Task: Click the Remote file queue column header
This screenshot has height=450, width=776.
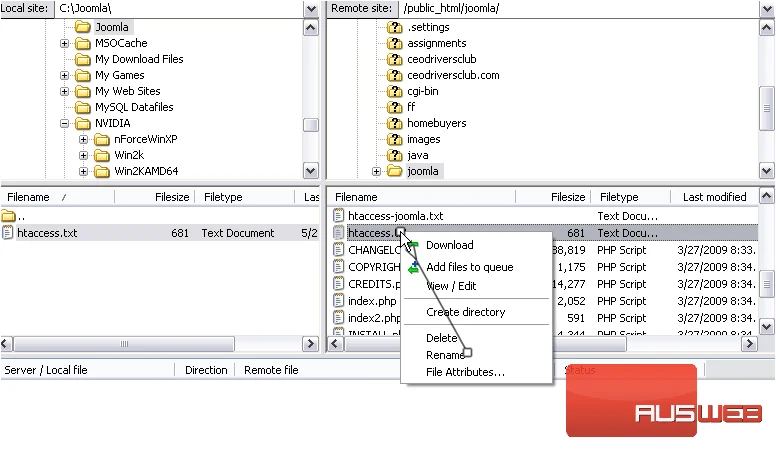Action: 271,370
